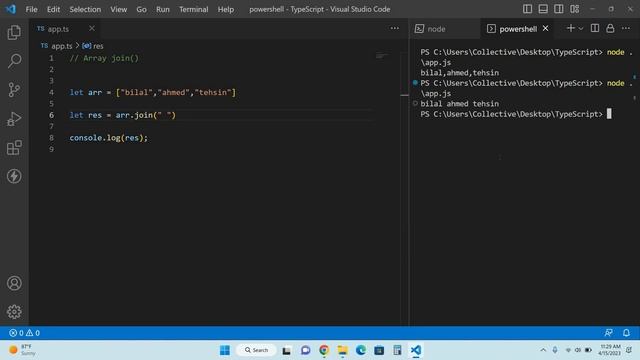Image resolution: width=640 pixels, height=360 pixels.
Task: Open the Explorer view in activity bar
Action: [x=14, y=33]
